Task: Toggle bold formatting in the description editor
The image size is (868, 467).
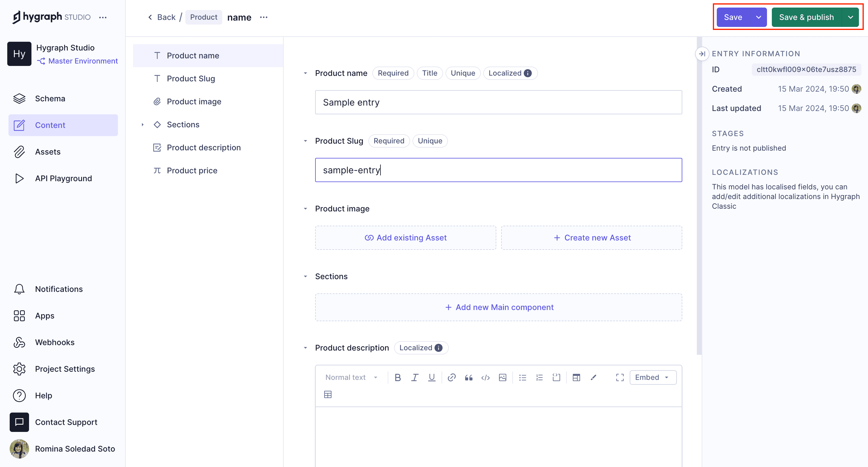Action: tap(398, 377)
